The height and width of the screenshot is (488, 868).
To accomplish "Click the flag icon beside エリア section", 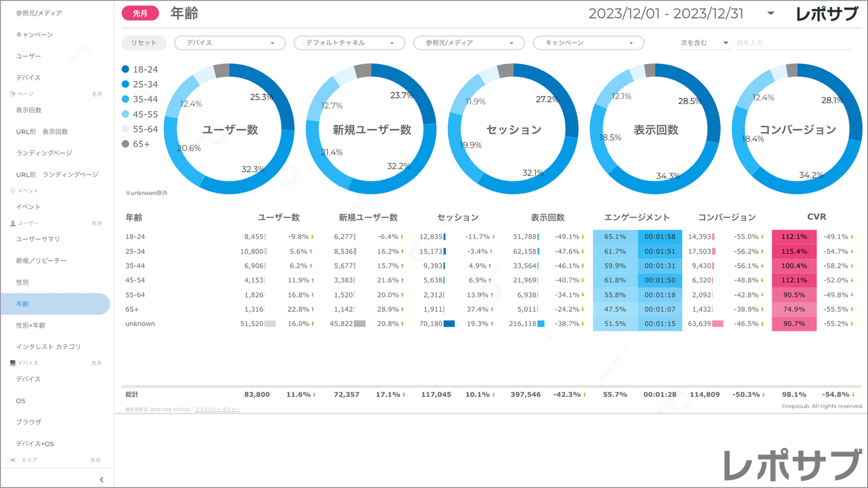I will point(13,460).
